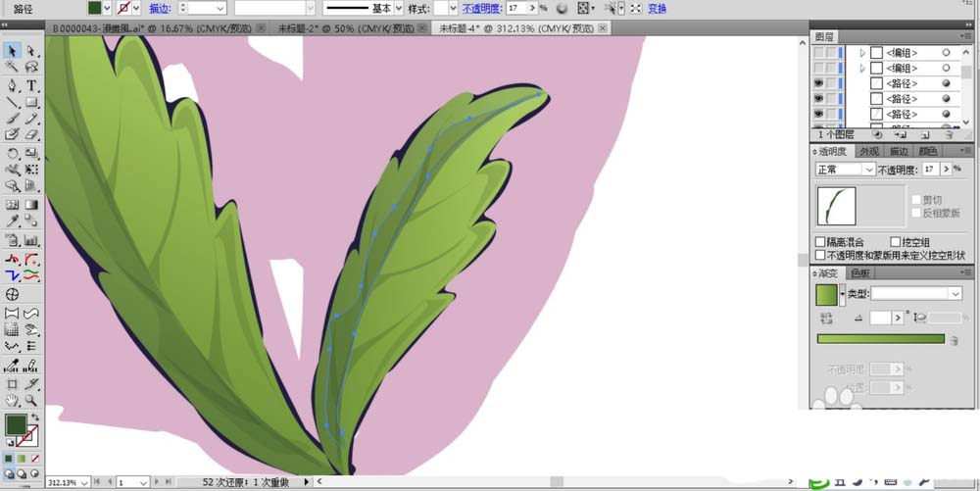Select the Scale tool
This screenshot has height=491, width=980.
pyautogui.click(x=31, y=153)
